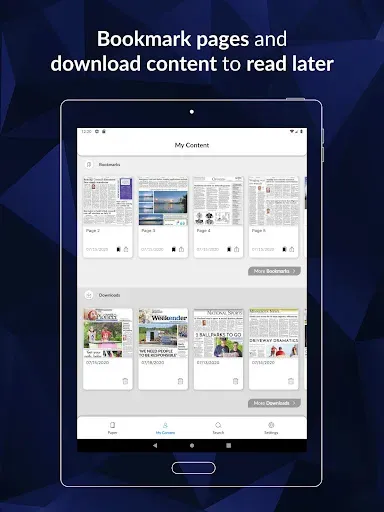
Task: Delete the Weekender download via trash icon
Action: [180, 381]
